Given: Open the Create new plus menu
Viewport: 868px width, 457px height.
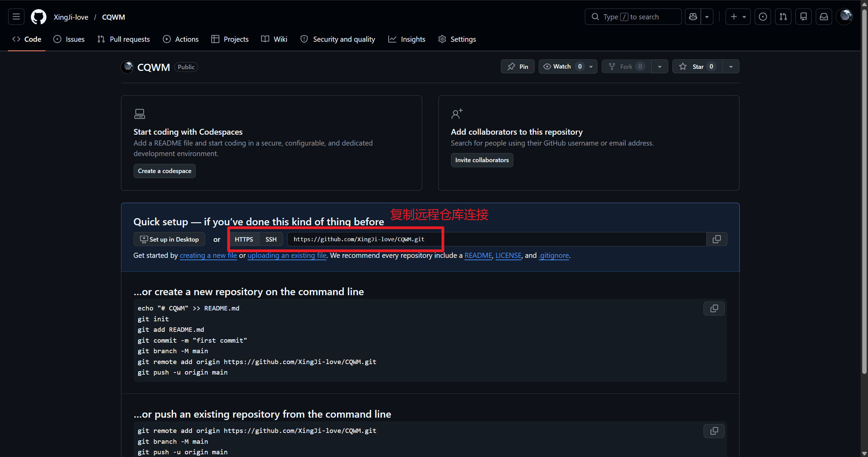Looking at the screenshot, I should click(x=738, y=17).
